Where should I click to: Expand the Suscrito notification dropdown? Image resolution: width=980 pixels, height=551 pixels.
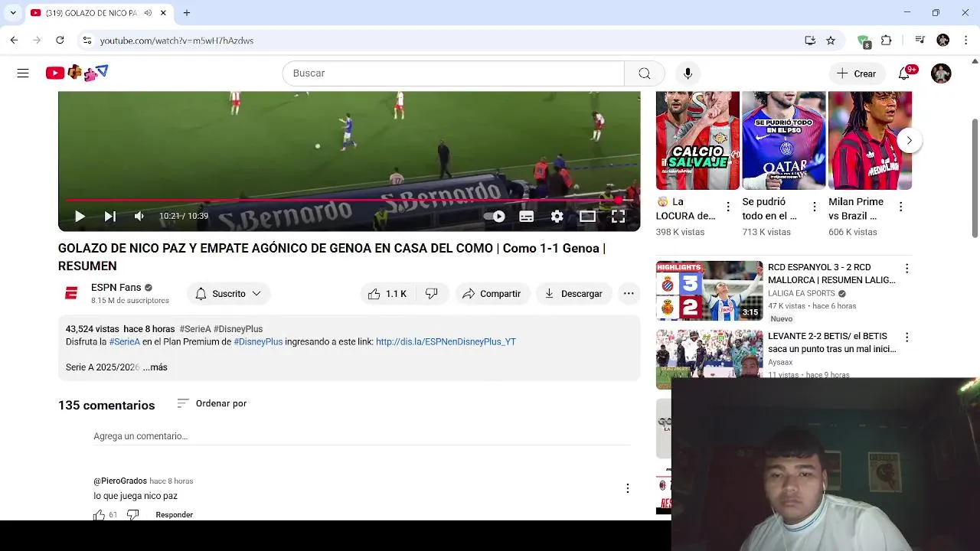click(x=228, y=294)
